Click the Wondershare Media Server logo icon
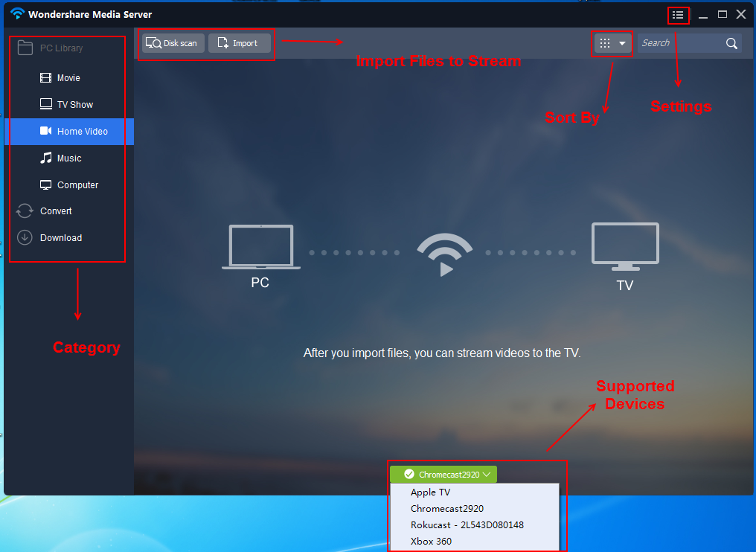The image size is (756, 552). coord(17,13)
